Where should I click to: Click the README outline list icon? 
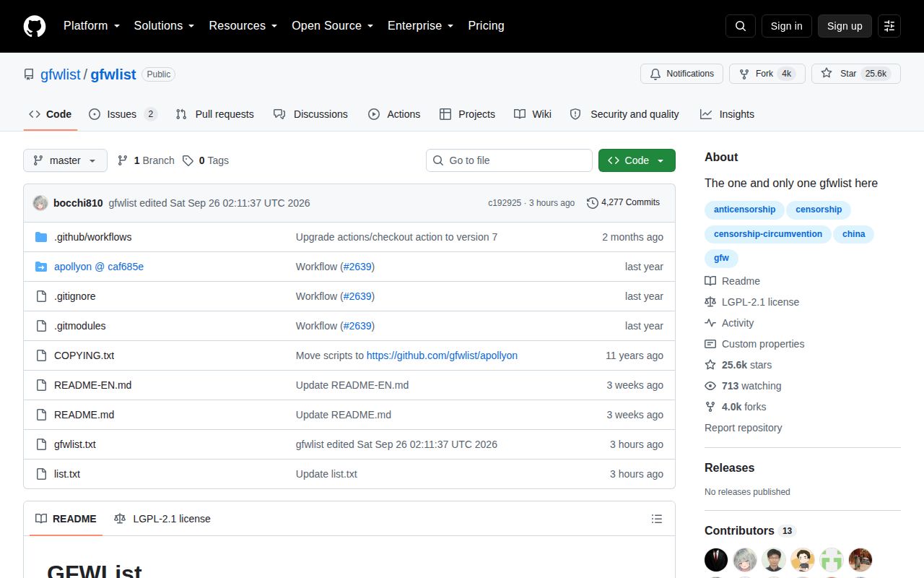coord(657,519)
